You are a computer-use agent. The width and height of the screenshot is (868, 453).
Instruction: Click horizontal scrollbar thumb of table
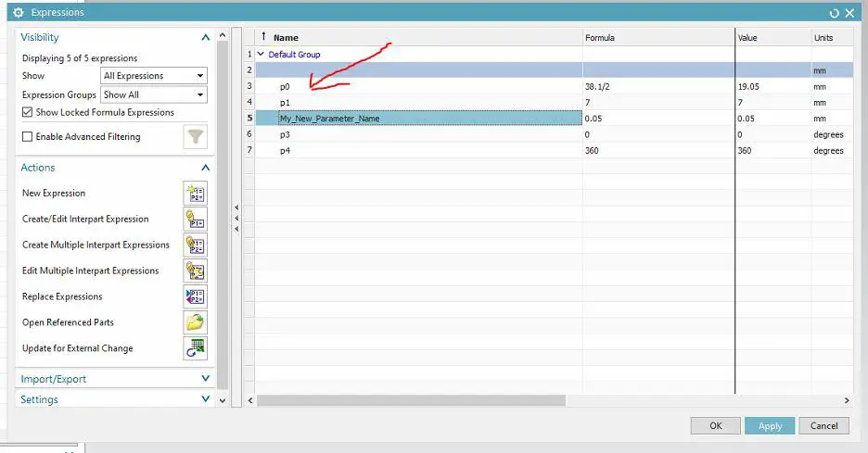click(x=411, y=400)
